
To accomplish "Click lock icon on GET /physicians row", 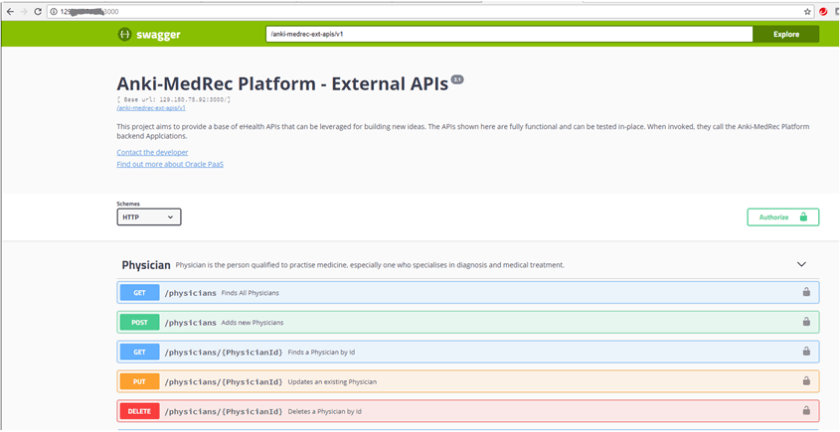I will (805, 293).
